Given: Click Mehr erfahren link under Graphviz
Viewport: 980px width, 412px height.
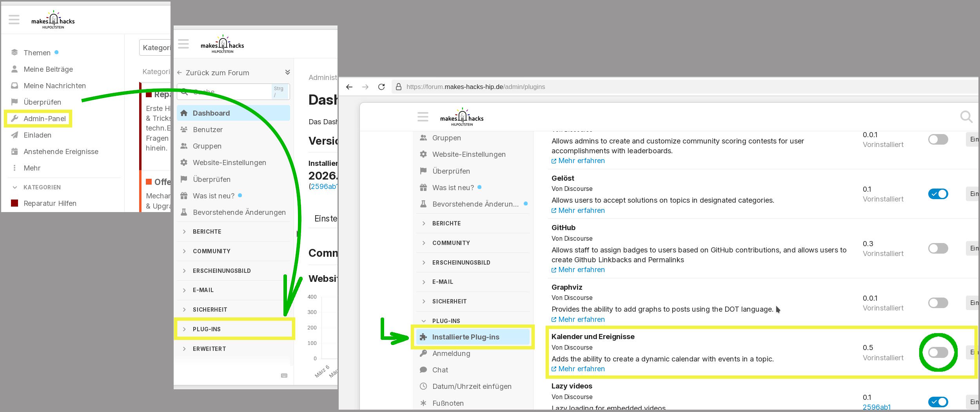Looking at the screenshot, I should (x=581, y=319).
